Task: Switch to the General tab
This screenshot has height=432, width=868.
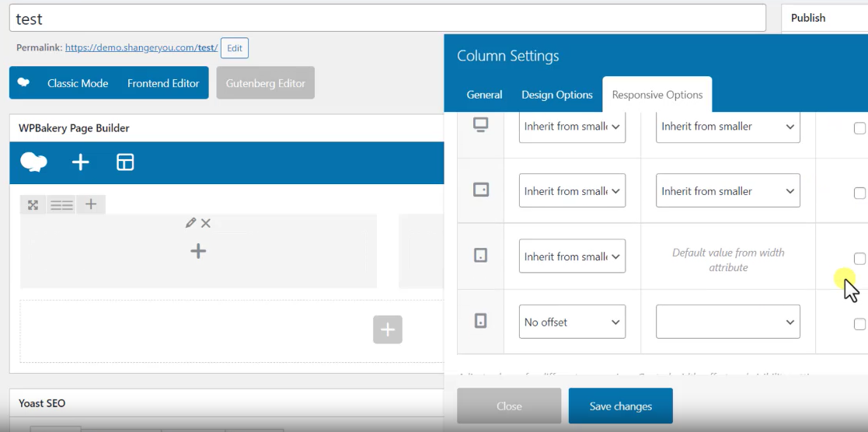Action: tap(484, 95)
